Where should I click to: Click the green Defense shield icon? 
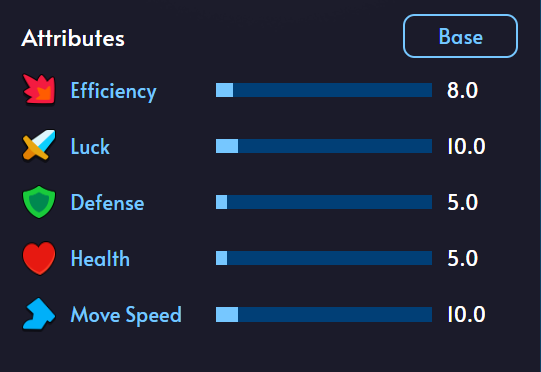39,202
